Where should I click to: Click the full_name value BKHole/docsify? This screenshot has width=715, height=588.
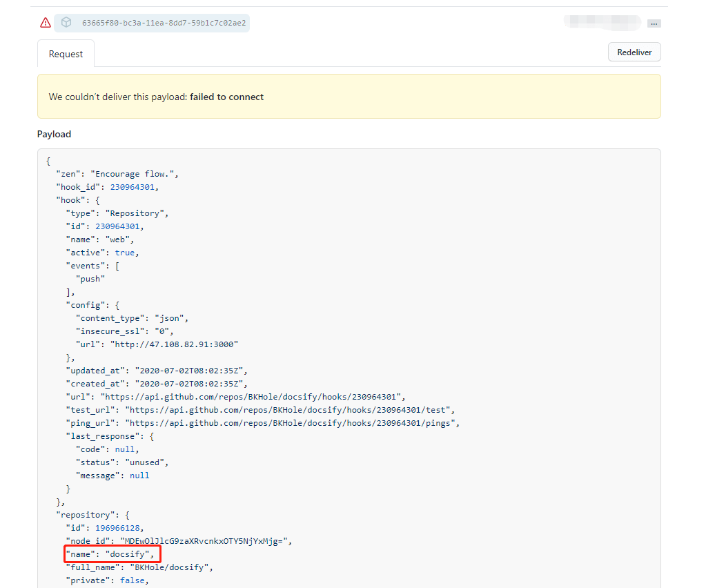tap(172, 567)
